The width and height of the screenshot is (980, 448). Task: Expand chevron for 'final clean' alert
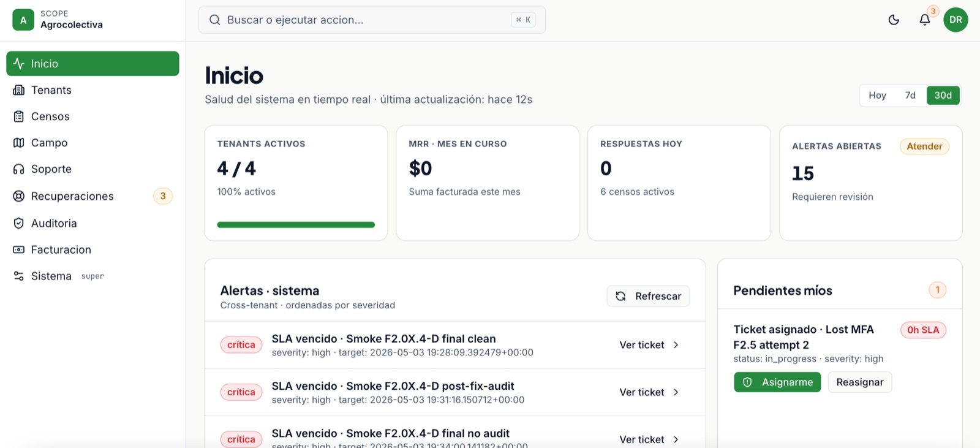pyautogui.click(x=676, y=345)
